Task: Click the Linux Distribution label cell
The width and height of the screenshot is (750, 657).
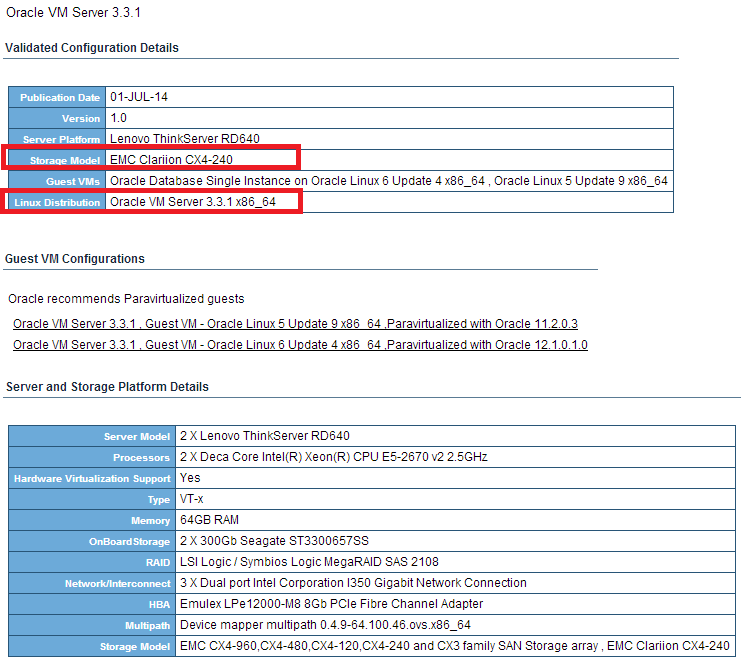Action: [x=57, y=202]
